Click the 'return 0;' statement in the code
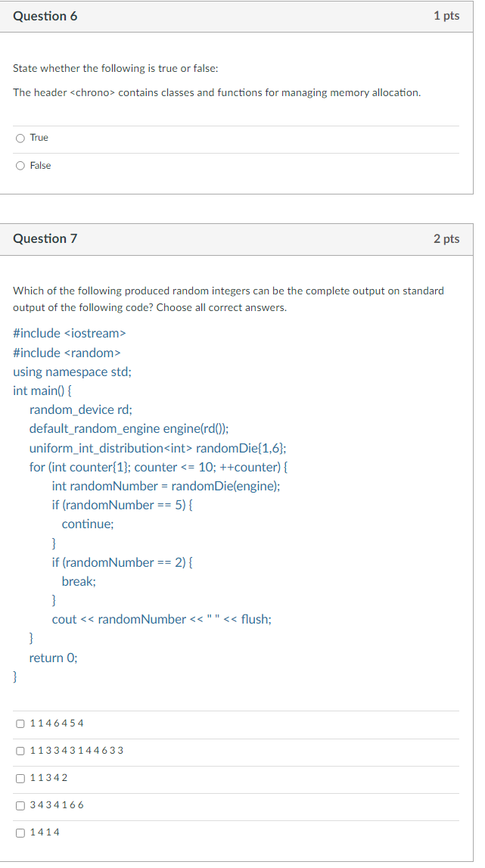 pyautogui.click(x=53, y=658)
